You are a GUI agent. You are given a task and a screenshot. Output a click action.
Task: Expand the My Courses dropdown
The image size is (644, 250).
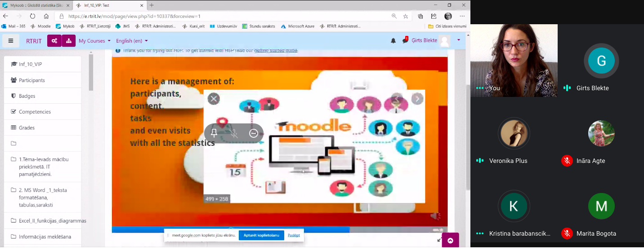[x=94, y=41]
